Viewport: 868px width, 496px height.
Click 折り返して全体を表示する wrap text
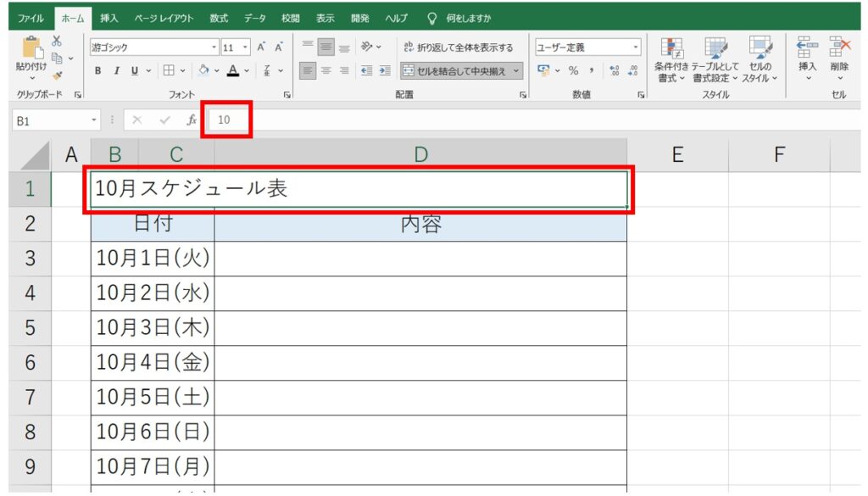coord(459,47)
